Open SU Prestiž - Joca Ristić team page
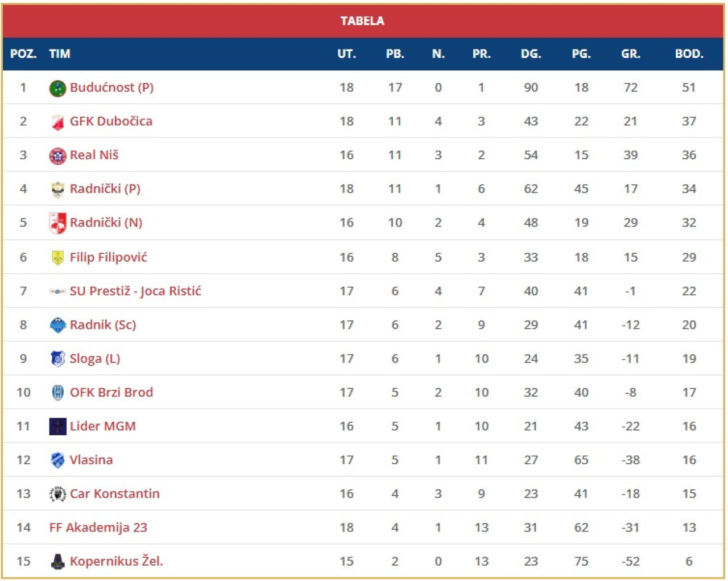The image size is (728, 581). coord(135,291)
